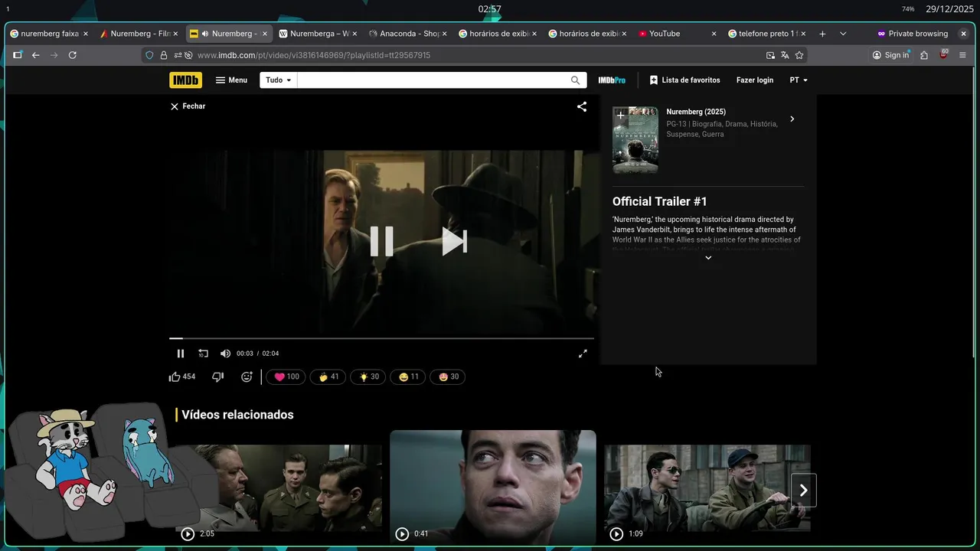The image size is (980, 551).
Task: Expand the trailer description chevron
Action: click(x=708, y=258)
